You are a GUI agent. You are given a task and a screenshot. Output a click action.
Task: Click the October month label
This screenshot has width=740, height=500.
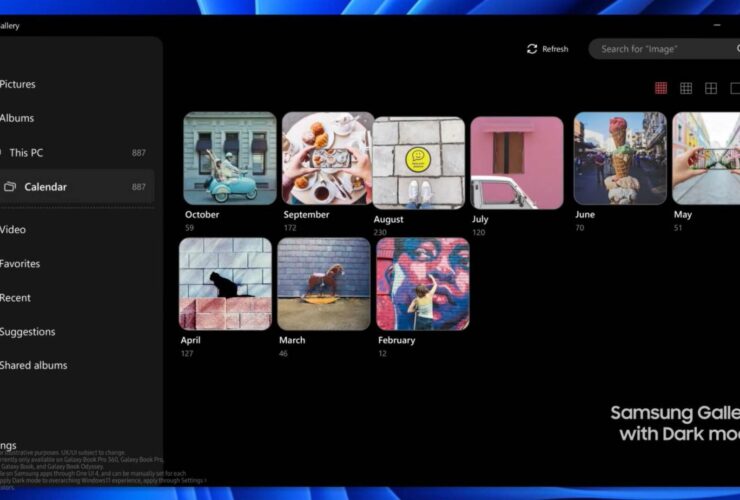[202, 214]
